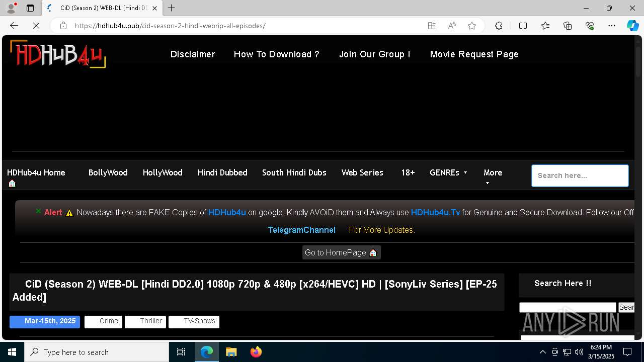
Task: Add page to favorites star icon
Action: pos(472,26)
